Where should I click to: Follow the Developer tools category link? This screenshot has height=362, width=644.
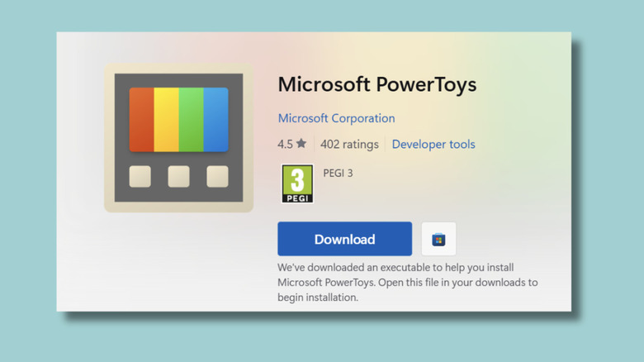pyautogui.click(x=433, y=144)
